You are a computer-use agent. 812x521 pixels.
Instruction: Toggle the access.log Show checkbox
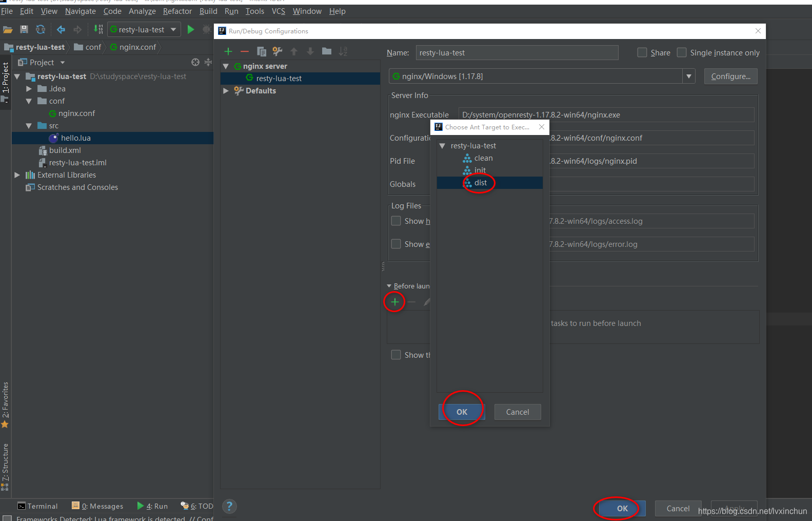click(x=396, y=221)
